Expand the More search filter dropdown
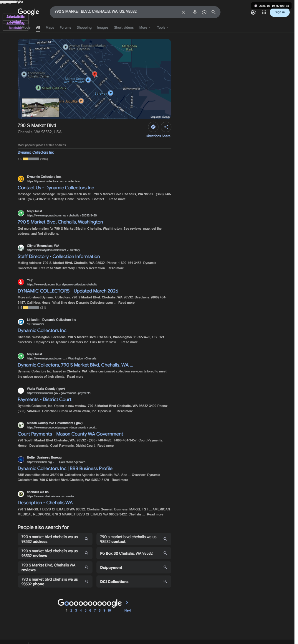 (145, 27)
